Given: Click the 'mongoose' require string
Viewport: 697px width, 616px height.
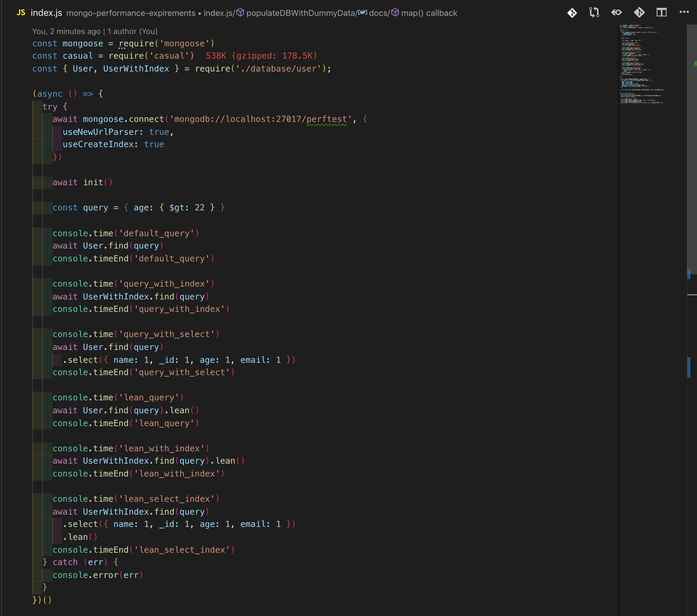Looking at the screenshot, I should pyautogui.click(x=184, y=44).
